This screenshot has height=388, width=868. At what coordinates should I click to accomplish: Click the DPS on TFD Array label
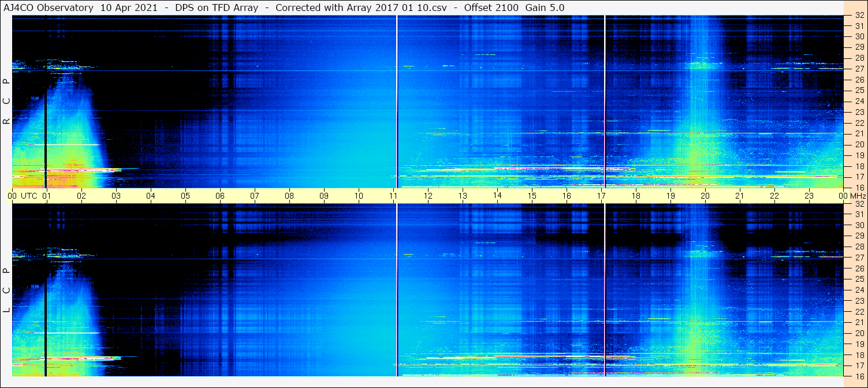[x=217, y=8]
